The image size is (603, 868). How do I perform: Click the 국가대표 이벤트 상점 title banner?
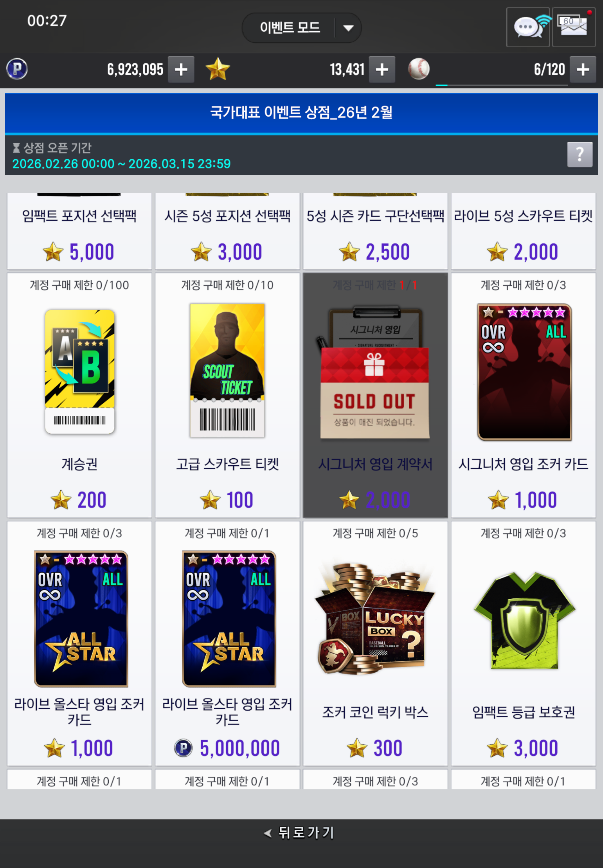tap(301, 113)
